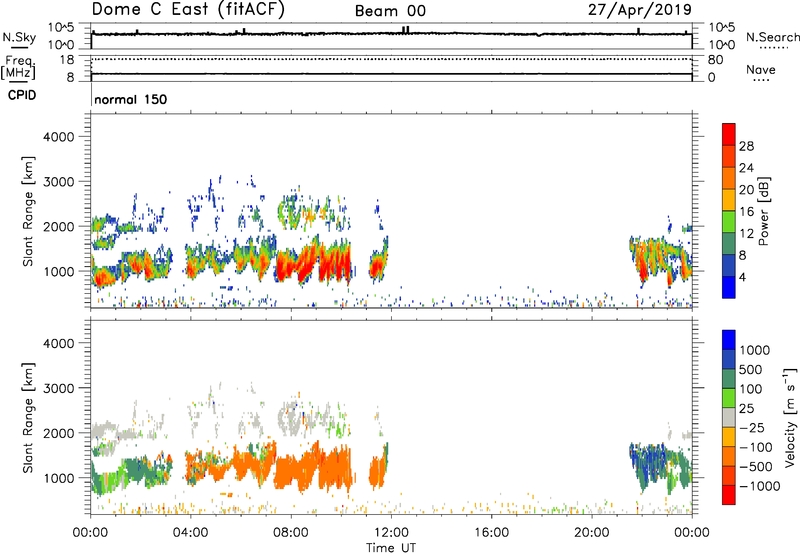Click the 'Beam 00' label
800x554 pixels.
point(390,11)
